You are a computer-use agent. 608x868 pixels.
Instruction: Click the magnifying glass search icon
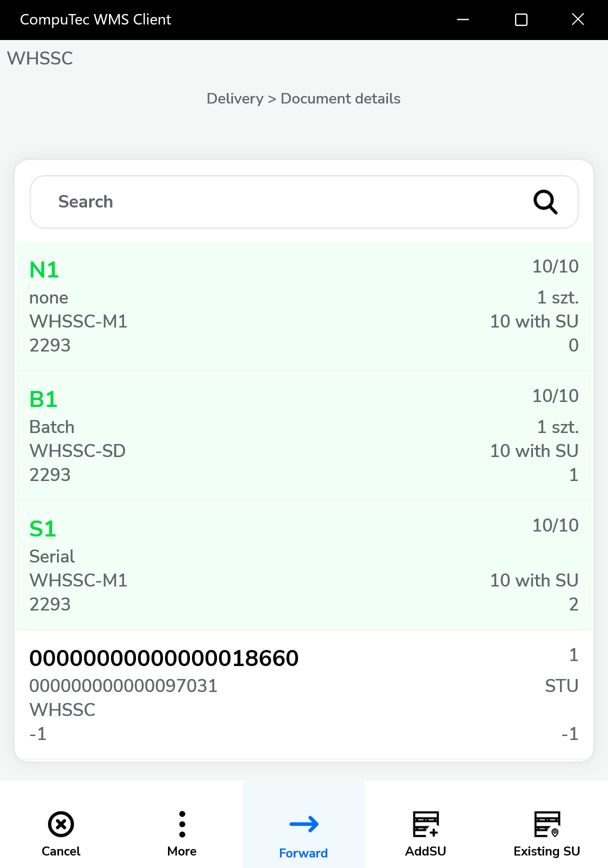(x=545, y=202)
